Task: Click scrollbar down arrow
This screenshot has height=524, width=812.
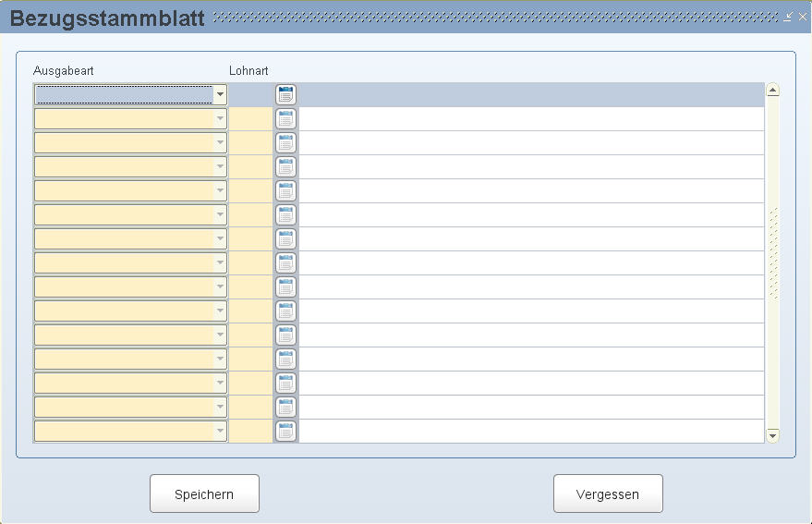Action: pos(772,435)
